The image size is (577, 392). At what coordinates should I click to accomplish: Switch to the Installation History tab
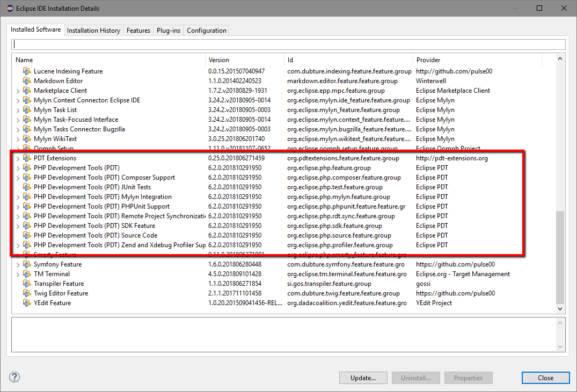pos(93,31)
